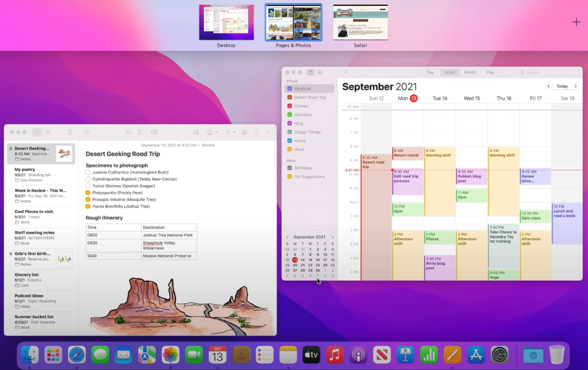The height and width of the screenshot is (370, 588).
Task: Switch the Calendar to Month view
Action: (470, 73)
